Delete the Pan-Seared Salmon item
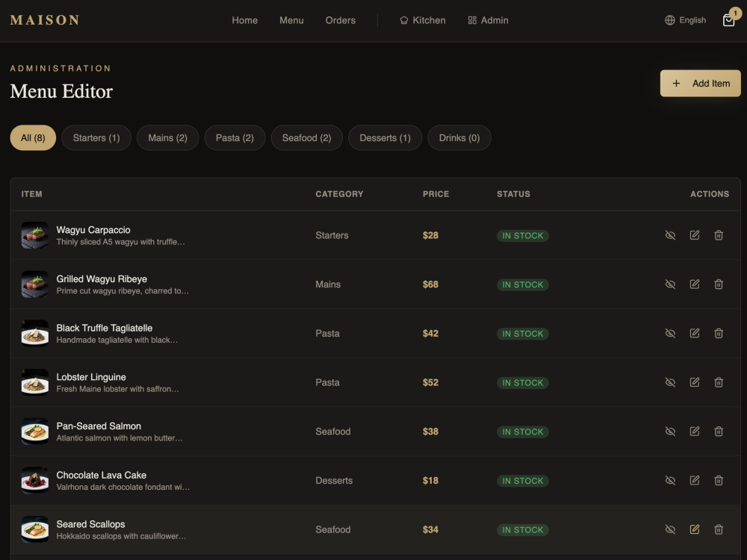 719,432
